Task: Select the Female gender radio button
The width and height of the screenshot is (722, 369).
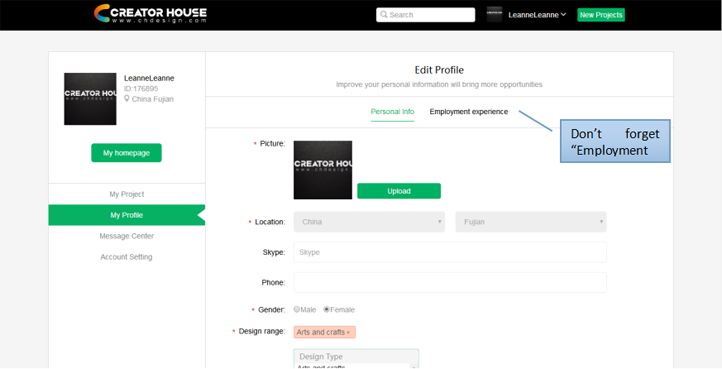Action: tap(326, 310)
